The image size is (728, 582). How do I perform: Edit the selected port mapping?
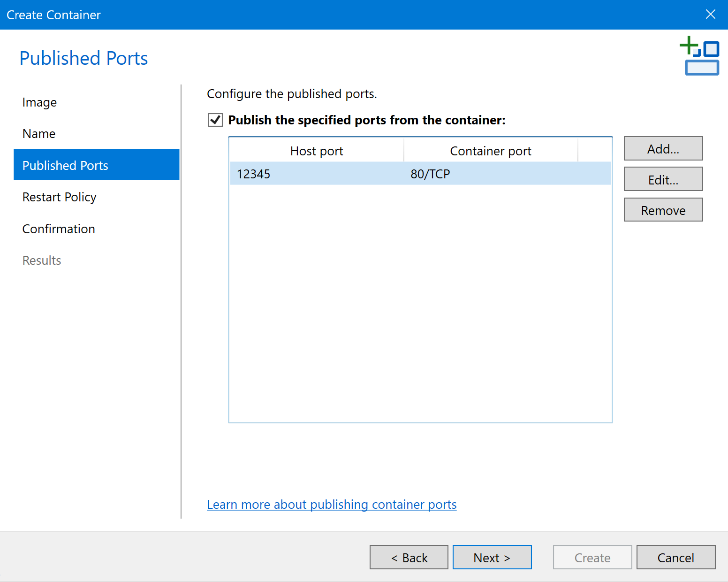pos(663,180)
